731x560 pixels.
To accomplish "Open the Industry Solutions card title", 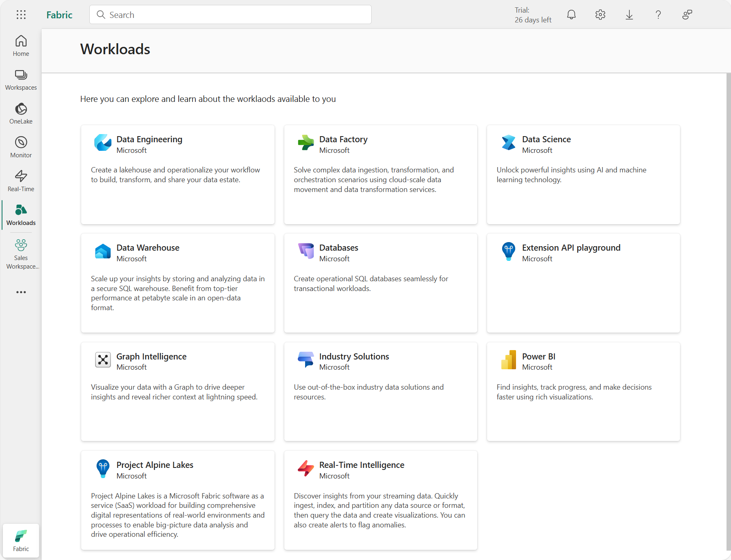I will point(354,357).
